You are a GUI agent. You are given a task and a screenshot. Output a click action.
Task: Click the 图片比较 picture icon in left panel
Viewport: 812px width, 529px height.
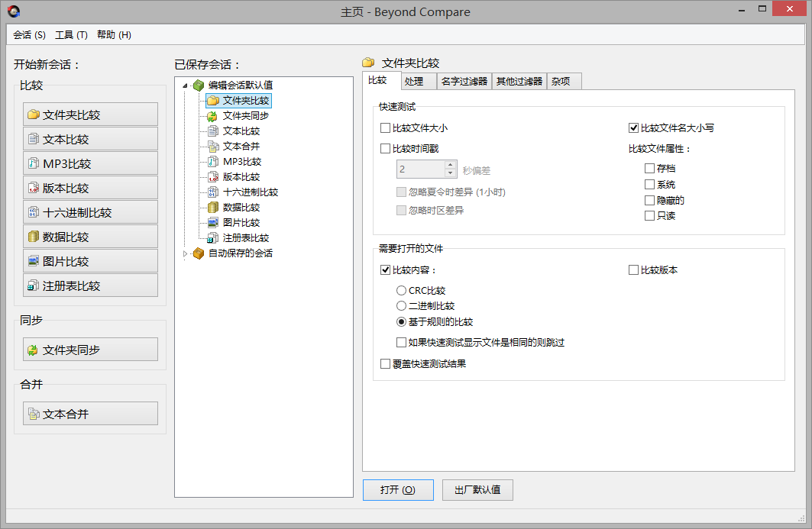point(33,261)
